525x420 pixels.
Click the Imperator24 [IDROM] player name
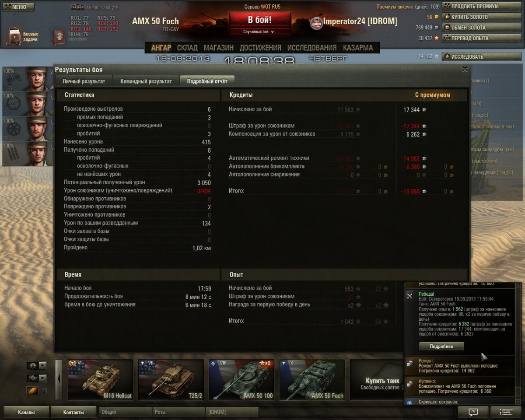coord(360,21)
